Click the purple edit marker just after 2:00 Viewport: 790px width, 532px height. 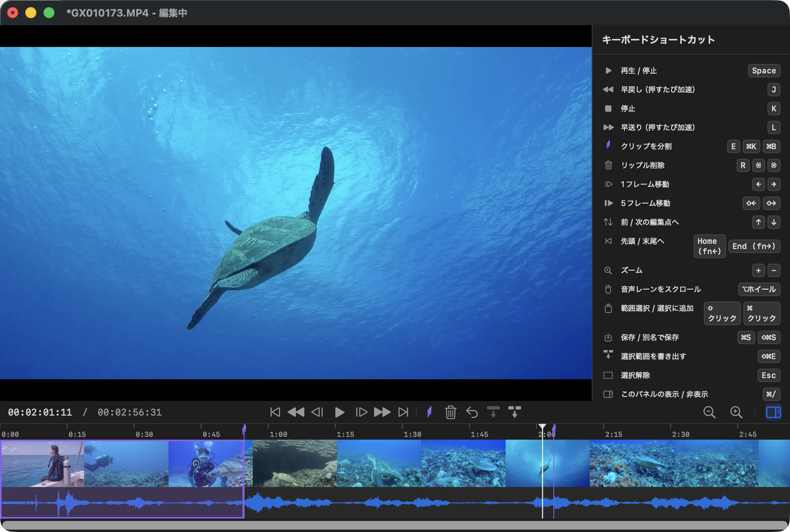tap(554, 429)
